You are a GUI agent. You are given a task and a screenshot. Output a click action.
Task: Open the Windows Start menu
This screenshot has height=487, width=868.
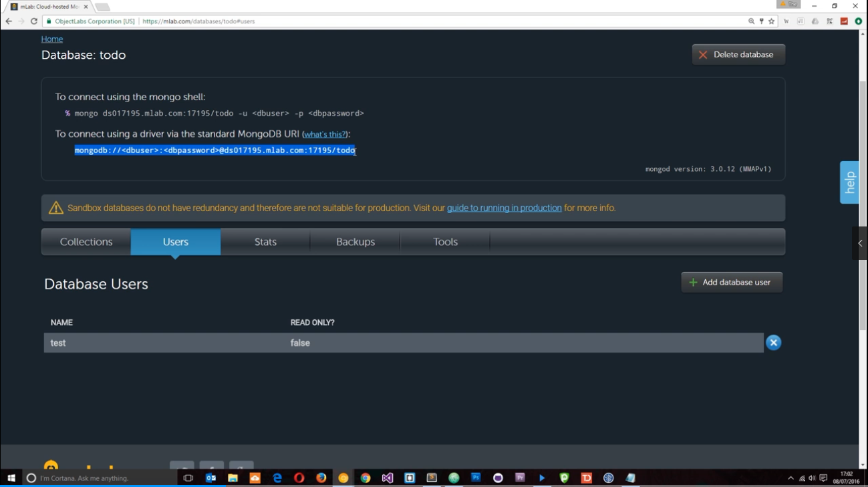coord(11,478)
